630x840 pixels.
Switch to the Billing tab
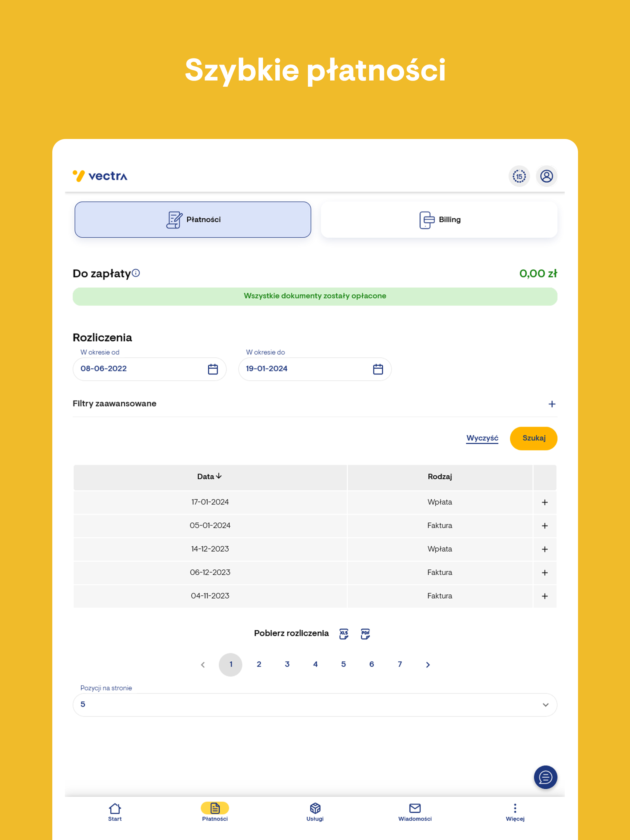(x=439, y=220)
